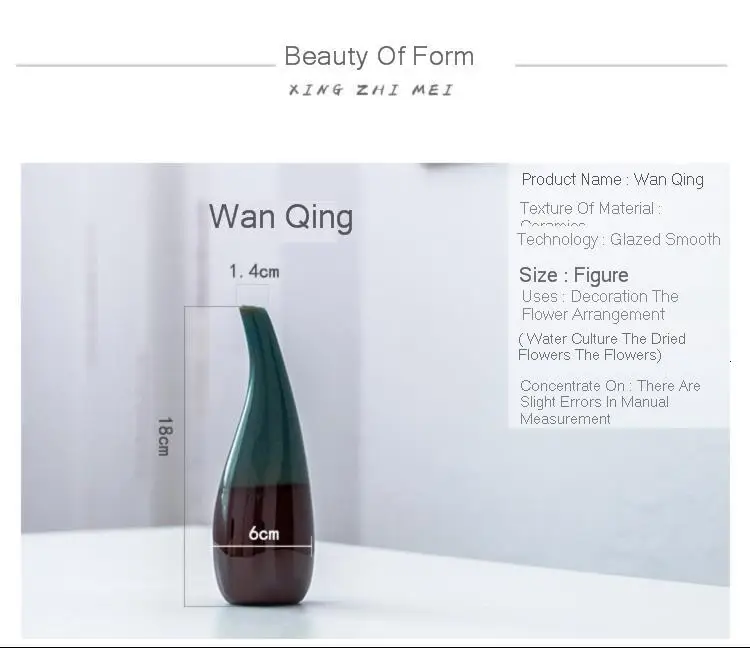Click the teal and brown vase image
The height and width of the screenshot is (648, 750).
point(262,454)
